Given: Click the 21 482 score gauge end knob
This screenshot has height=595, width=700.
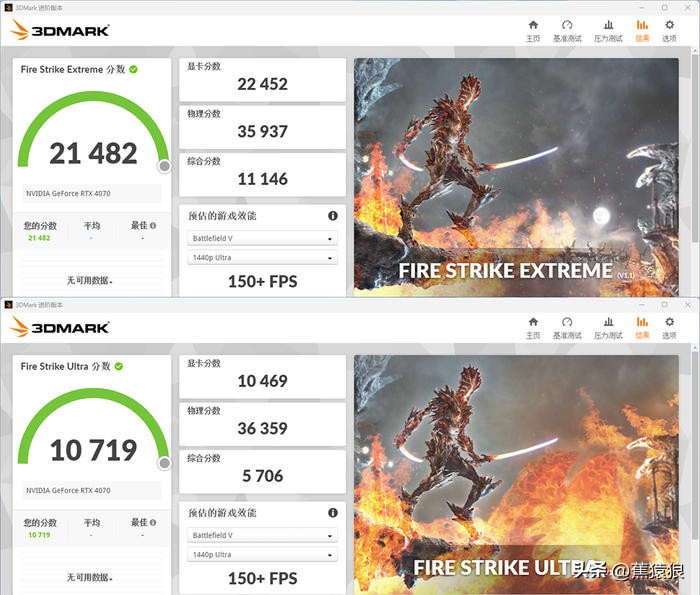Looking at the screenshot, I should (x=165, y=166).
